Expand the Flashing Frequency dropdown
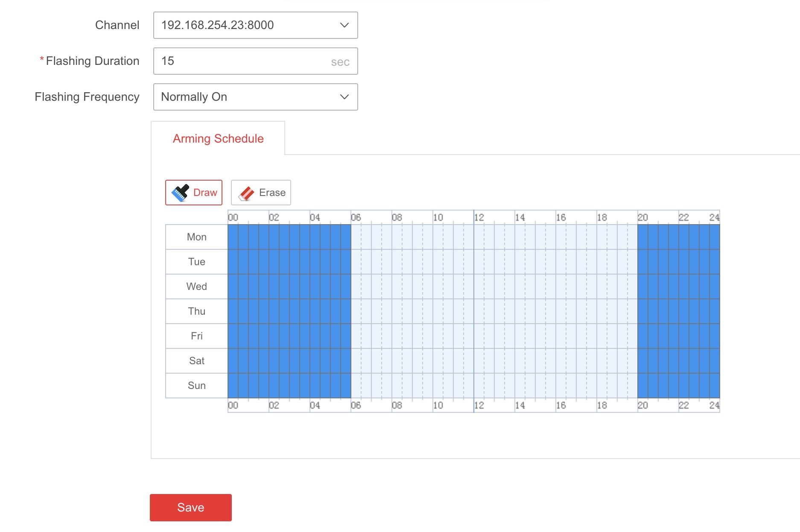 click(x=255, y=97)
